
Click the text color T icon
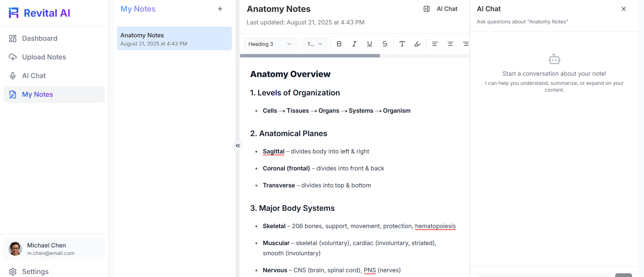tap(402, 44)
